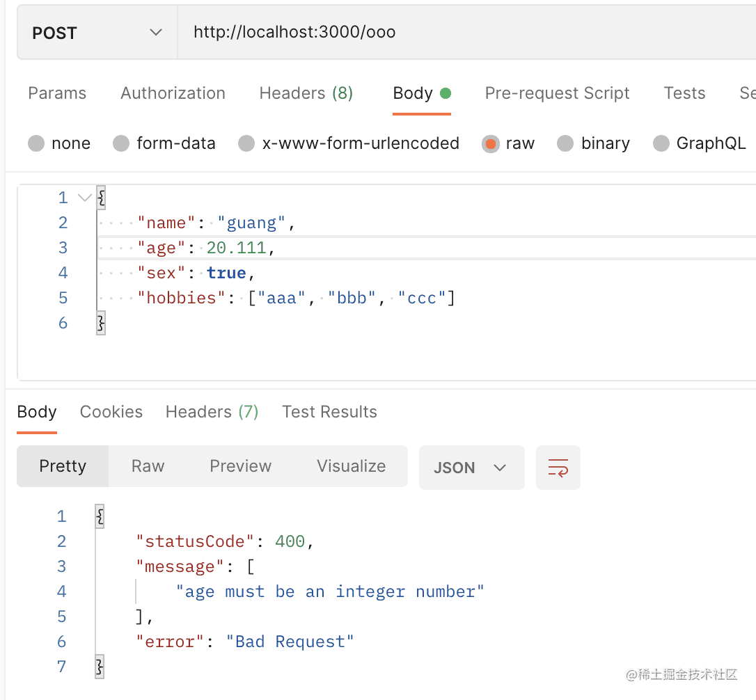Open the Authorization tab
This screenshot has width=756, height=700.
point(173,93)
